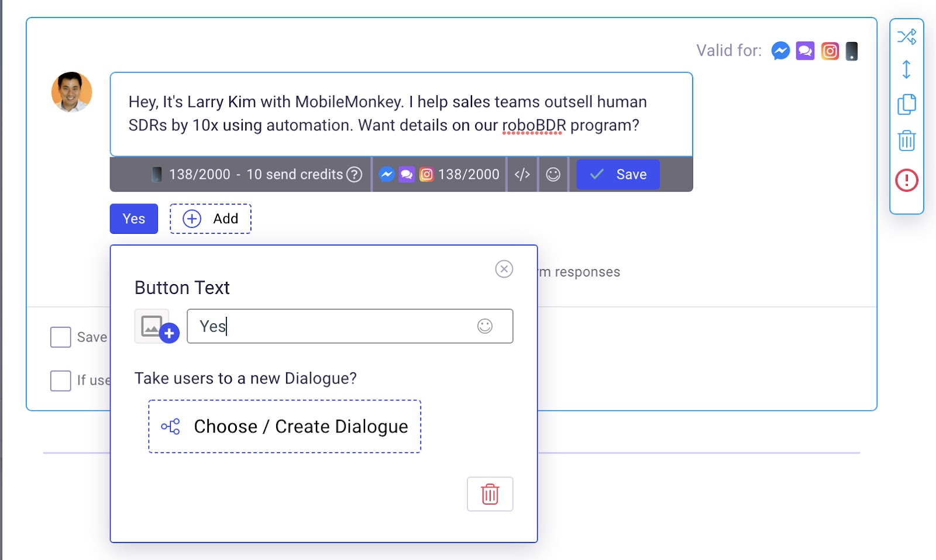Click the web chat icon in message toolbar
This screenshot has height=560, width=936.
pyautogui.click(x=407, y=174)
